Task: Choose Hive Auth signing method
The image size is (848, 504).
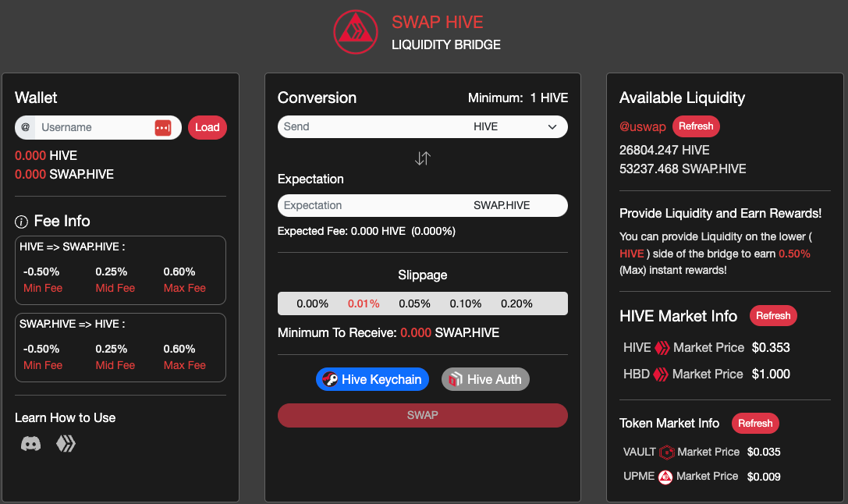Action: [485, 380]
